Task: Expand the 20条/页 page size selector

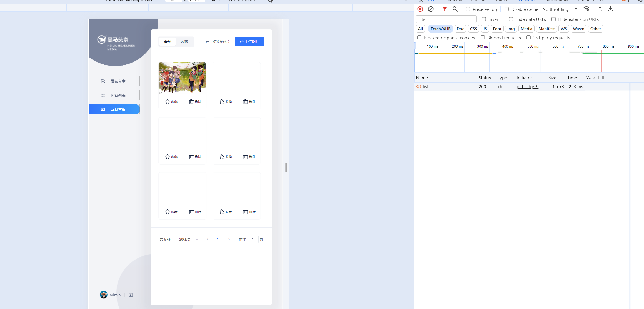Action: point(187,239)
